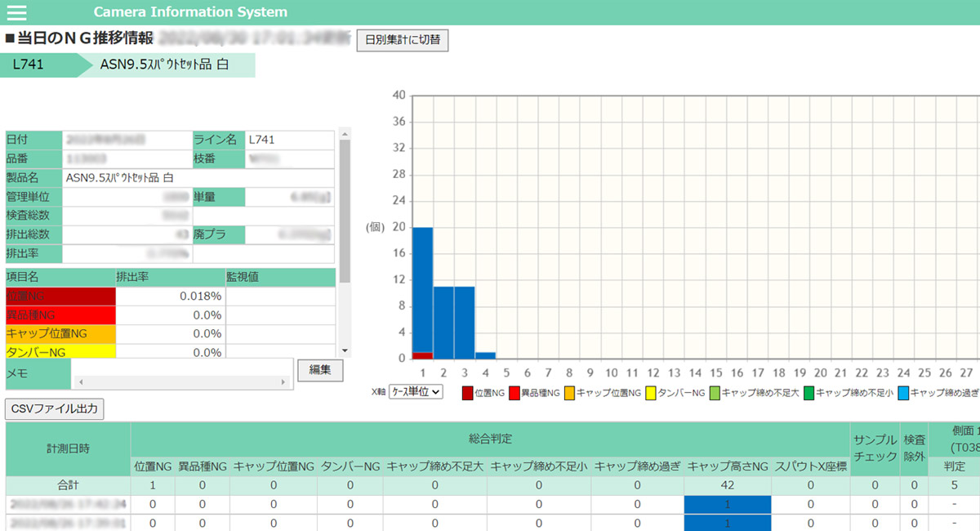The image size is (980, 531).
Task: Click the キャップ締め過ぎ blue legend swatch
Action: [x=903, y=393]
